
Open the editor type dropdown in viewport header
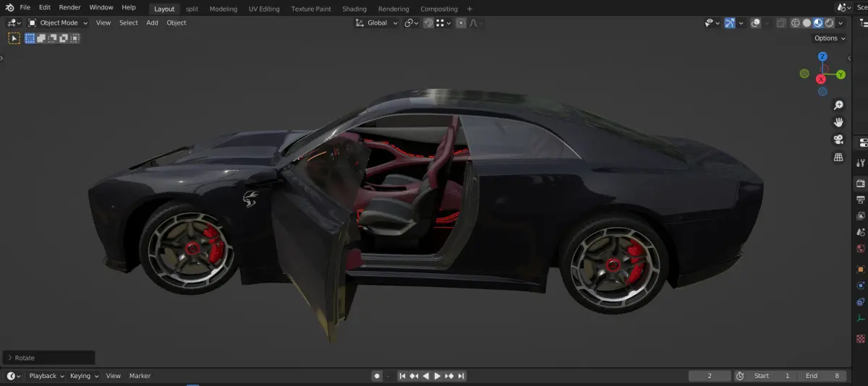(x=14, y=22)
